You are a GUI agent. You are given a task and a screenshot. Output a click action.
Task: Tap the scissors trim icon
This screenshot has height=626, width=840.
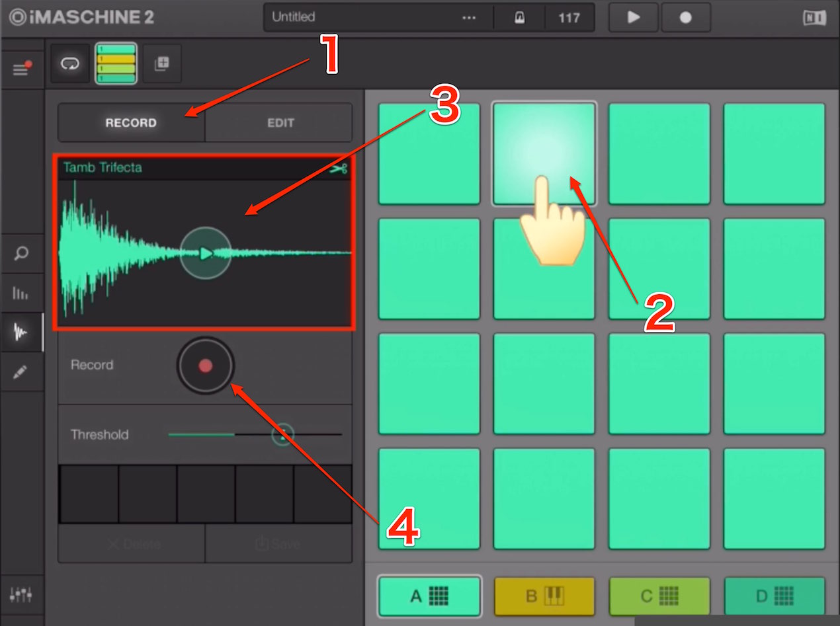[x=339, y=169]
